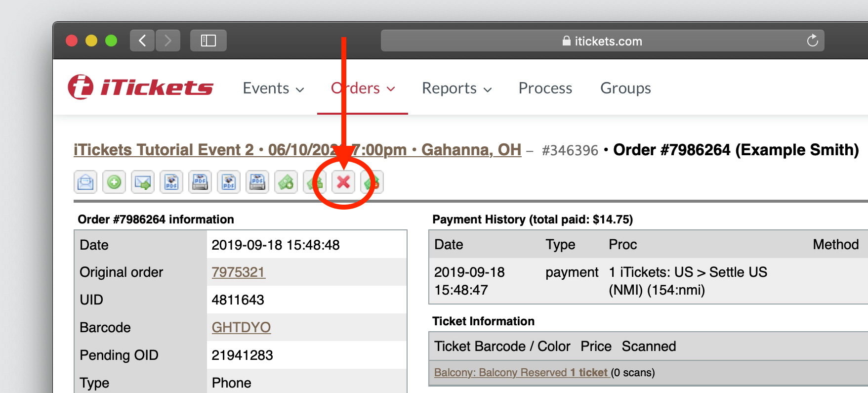Go back with the browser back arrow
Screen dimensions: 868x393
(142, 41)
